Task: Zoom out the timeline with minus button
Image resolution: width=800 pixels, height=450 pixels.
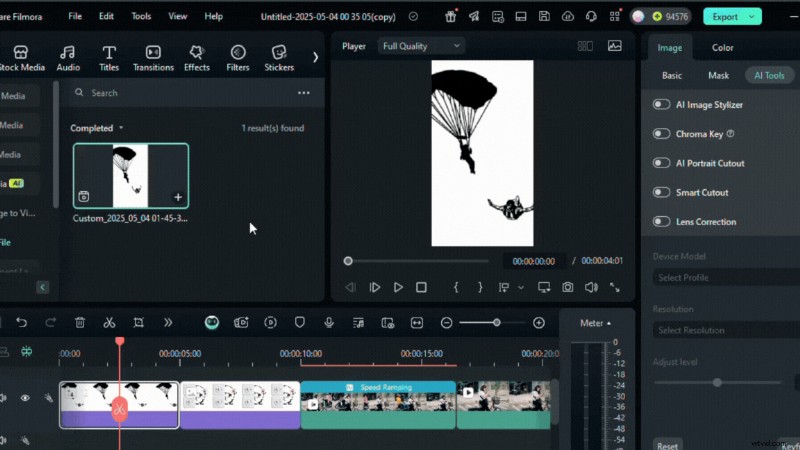Action: pyautogui.click(x=446, y=323)
